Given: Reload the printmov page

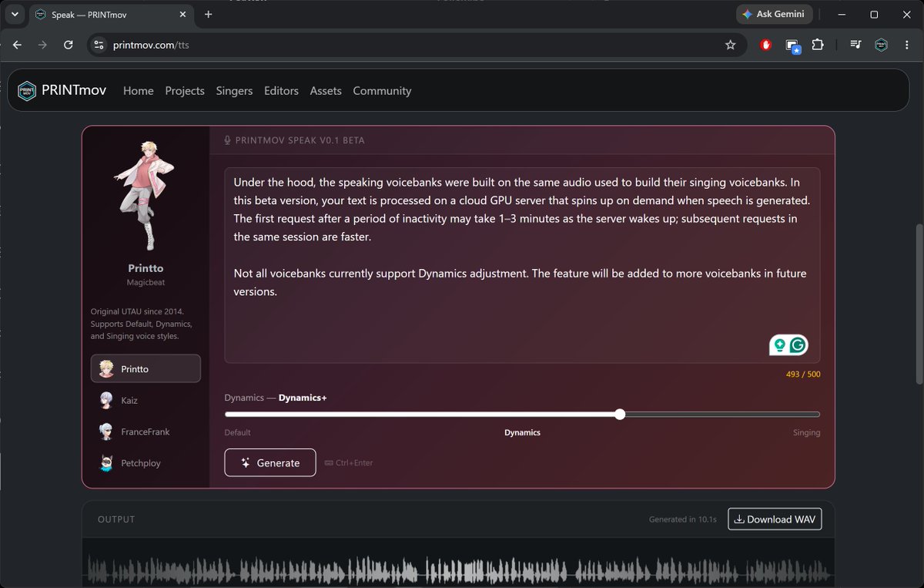Looking at the screenshot, I should pos(69,45).
